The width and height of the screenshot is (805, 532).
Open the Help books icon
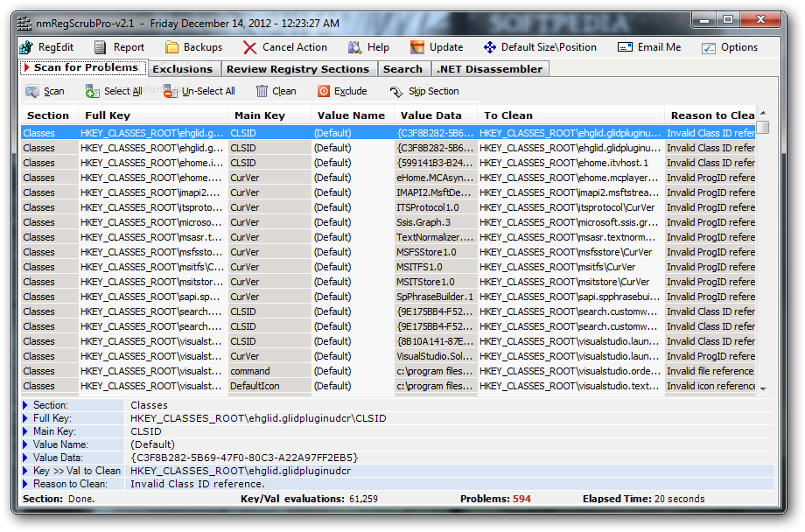tap(354, 48)
